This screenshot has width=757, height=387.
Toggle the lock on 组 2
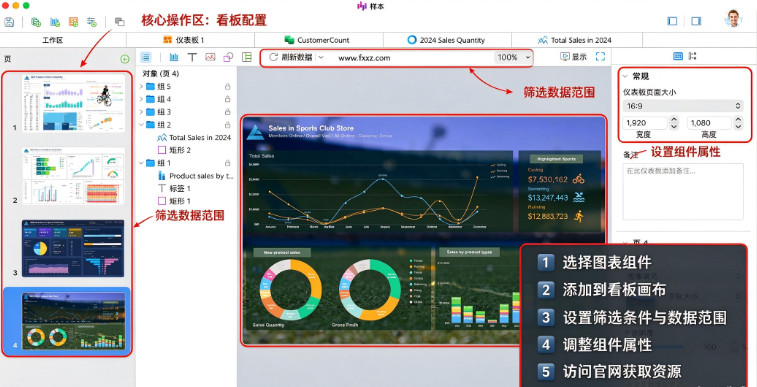tap(227, 124)
